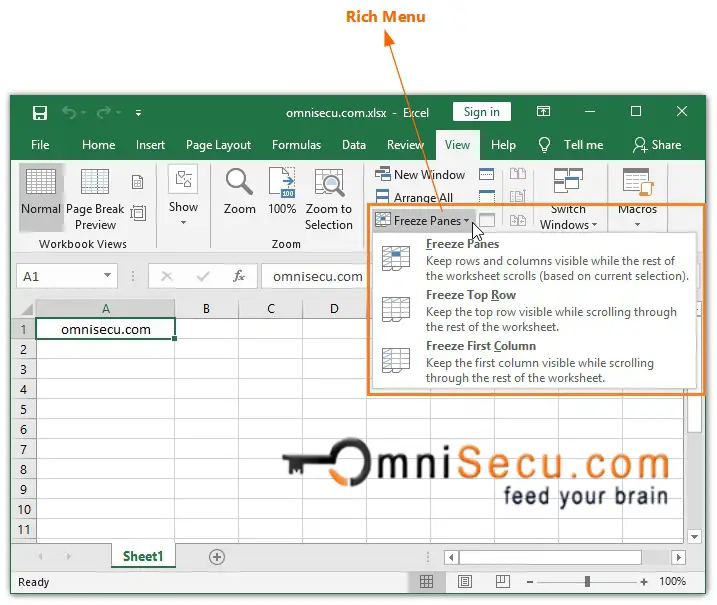The height and width of the screenshot is (605, 717).
Task: Click New Window button
Action: point(420,174)
